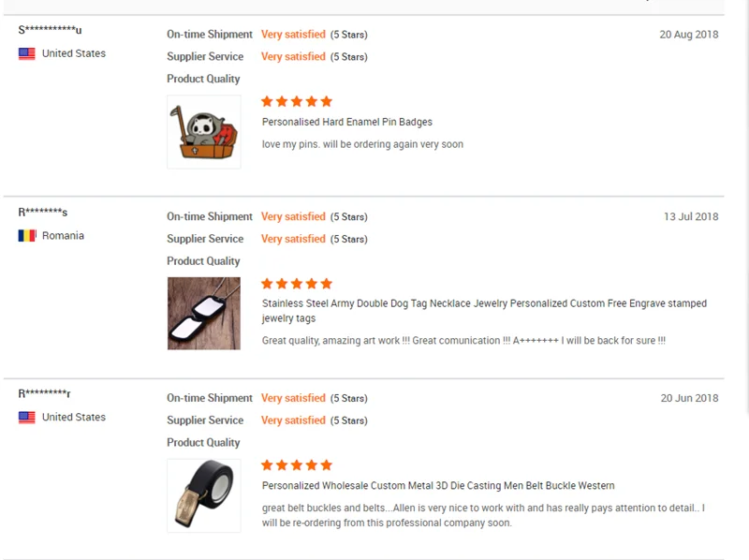Click the middle star of the belt buckle rating
This screenshot has height=560, width=749.
pos(297,464)
